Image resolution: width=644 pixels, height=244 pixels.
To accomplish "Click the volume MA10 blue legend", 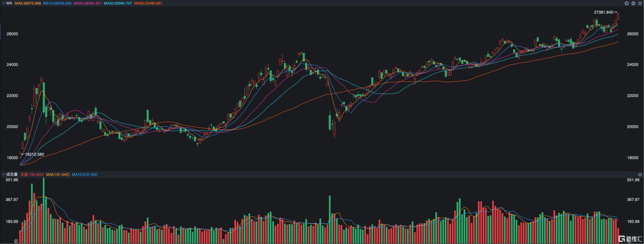I will 85,175.
